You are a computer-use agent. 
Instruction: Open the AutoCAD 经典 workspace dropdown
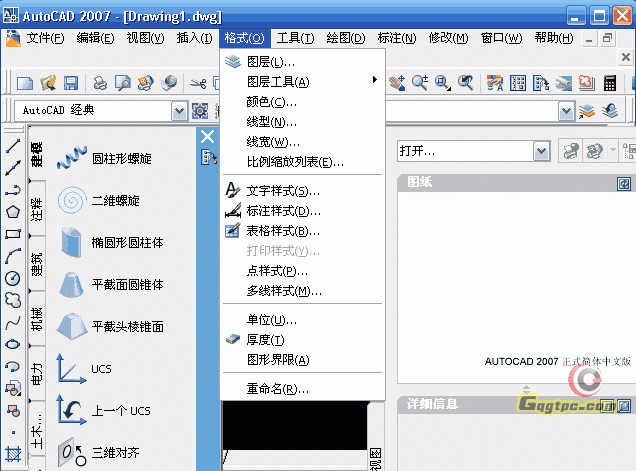[x=179, y=111]
